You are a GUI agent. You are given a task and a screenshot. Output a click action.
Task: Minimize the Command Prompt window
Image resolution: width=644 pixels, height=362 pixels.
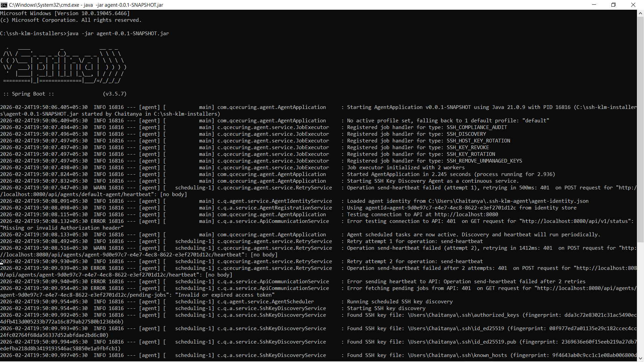click(x=594, y=5)
